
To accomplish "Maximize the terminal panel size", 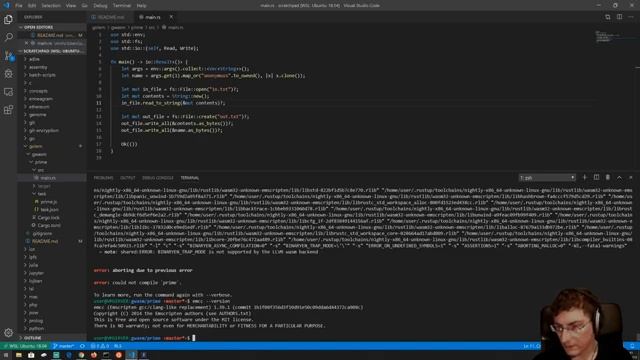I will tap(619, 178).
